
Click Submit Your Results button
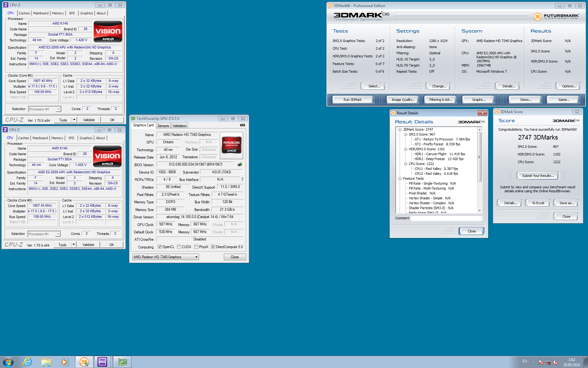click(538, 176)
